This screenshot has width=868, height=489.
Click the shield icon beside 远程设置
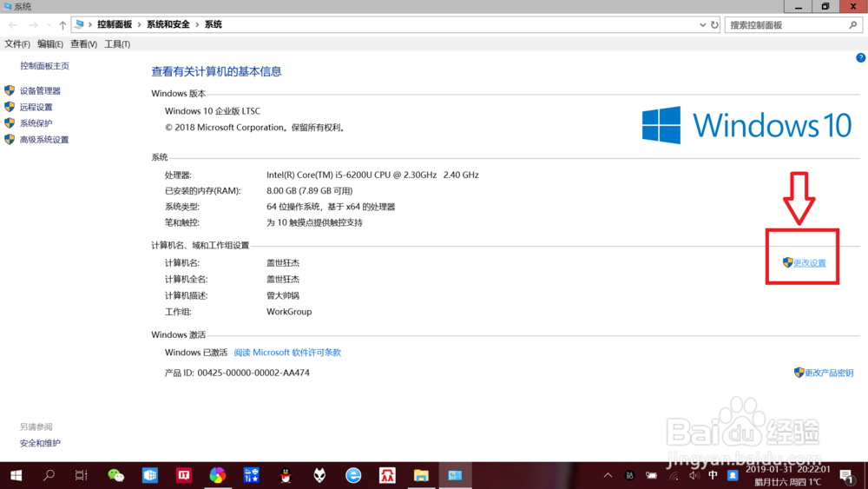10,106
